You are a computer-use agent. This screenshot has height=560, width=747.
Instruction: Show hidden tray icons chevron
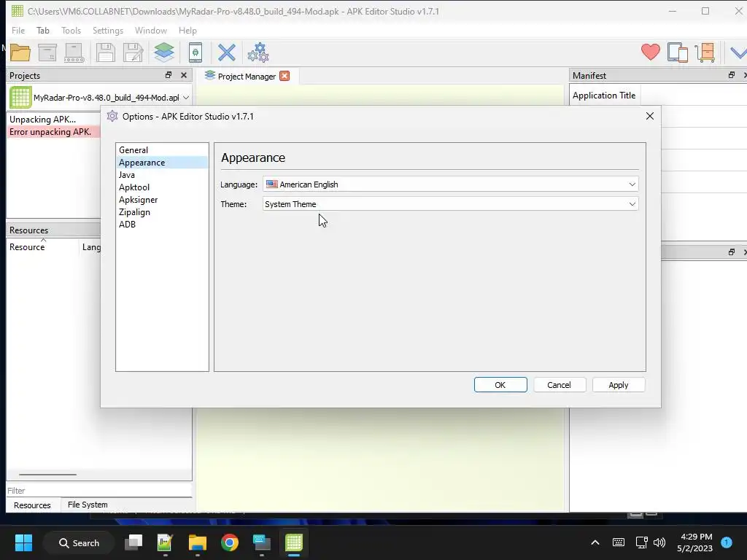595,542
